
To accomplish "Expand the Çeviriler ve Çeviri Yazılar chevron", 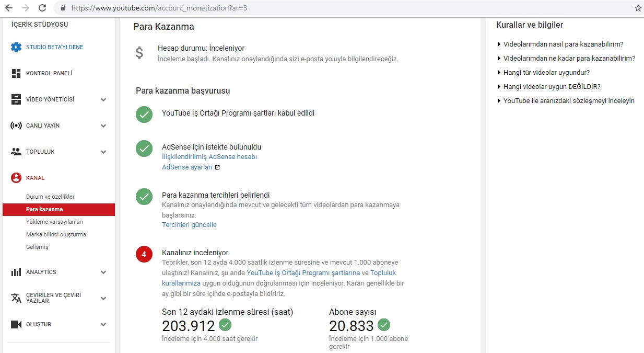I will coord(103,298).
